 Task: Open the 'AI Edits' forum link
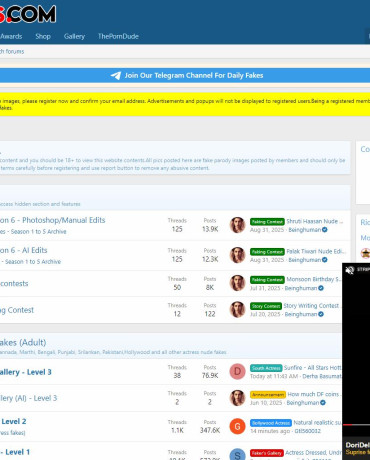coord(24,250)
